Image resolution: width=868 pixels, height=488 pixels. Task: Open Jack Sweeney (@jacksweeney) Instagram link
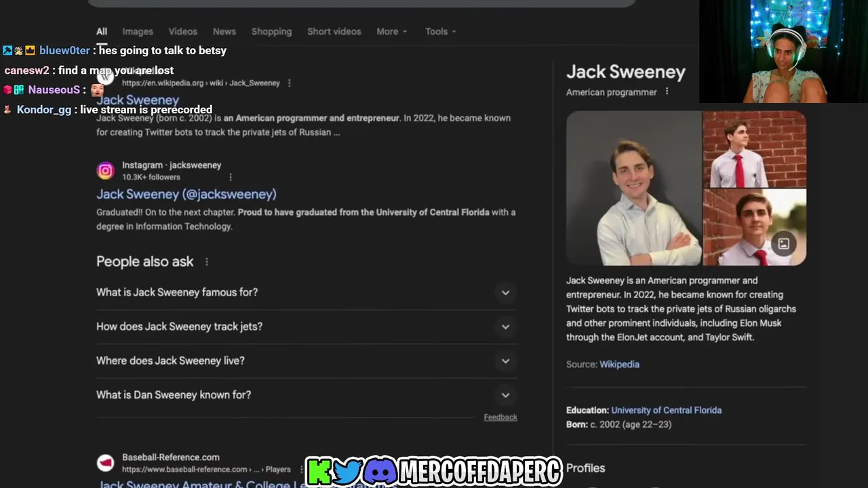tap(186, 194)
